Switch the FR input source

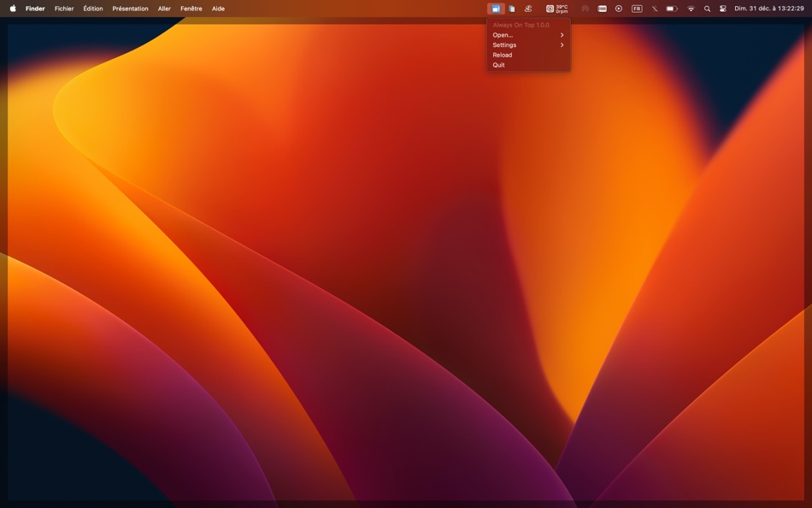(637, 8)
